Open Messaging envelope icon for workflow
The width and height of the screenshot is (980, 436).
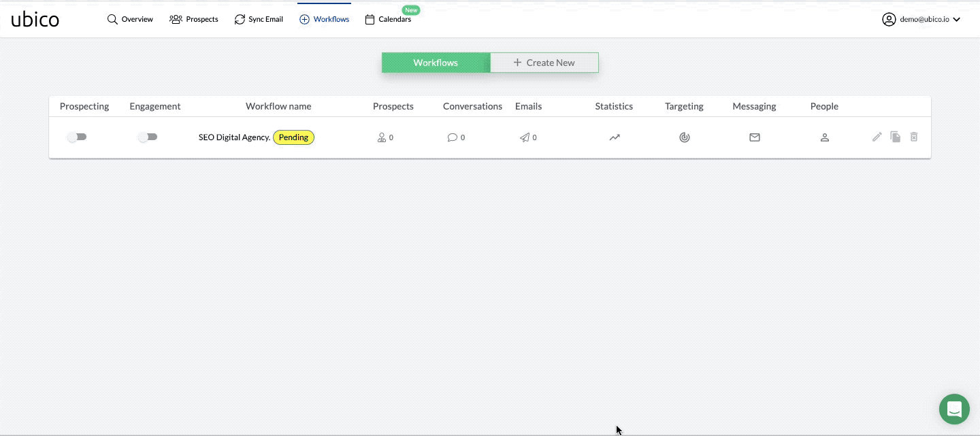[x=755, y=137]
